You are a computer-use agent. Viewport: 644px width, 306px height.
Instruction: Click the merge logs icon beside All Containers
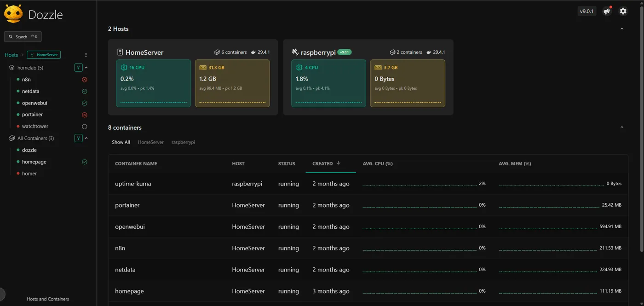78,138
